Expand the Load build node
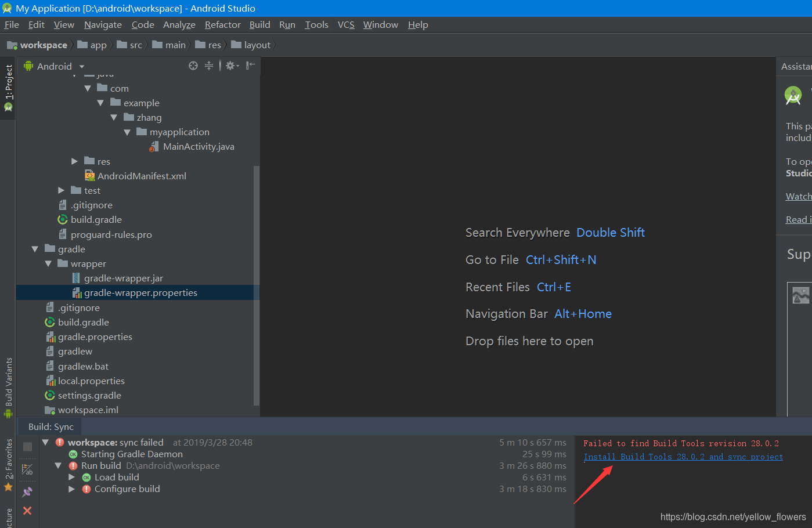The image size is (812, 528). coord(72,478)
